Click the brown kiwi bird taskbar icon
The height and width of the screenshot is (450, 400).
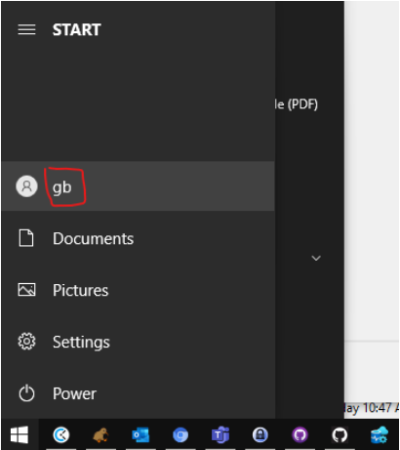pos(101,435)
